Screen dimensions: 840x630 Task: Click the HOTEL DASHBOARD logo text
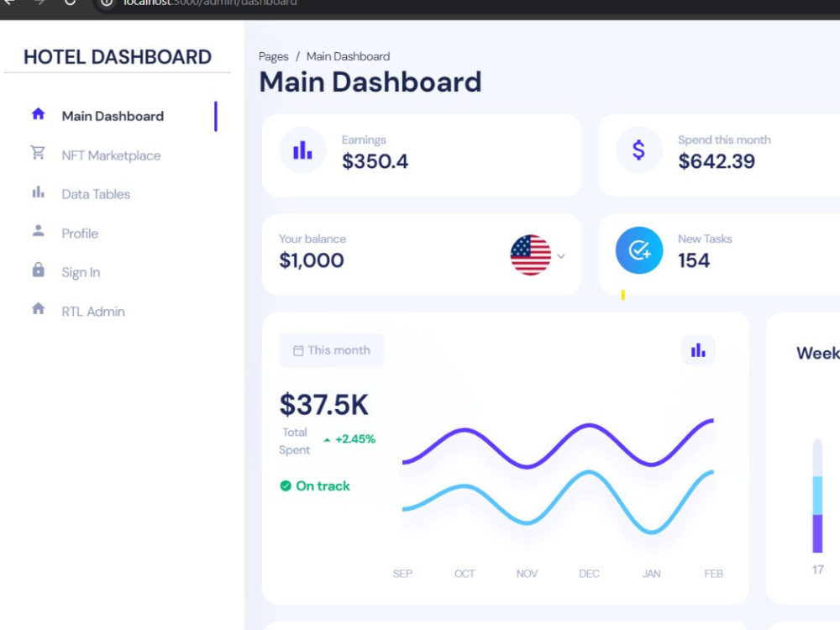tap(118, 57)
